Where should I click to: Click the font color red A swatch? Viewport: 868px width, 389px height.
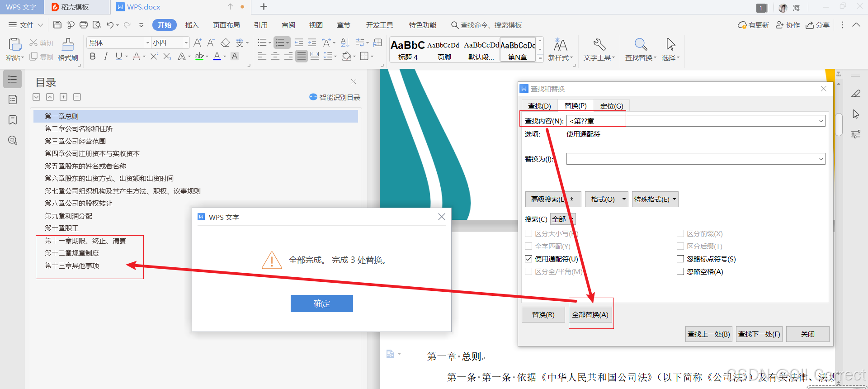[x=217, y=56]
